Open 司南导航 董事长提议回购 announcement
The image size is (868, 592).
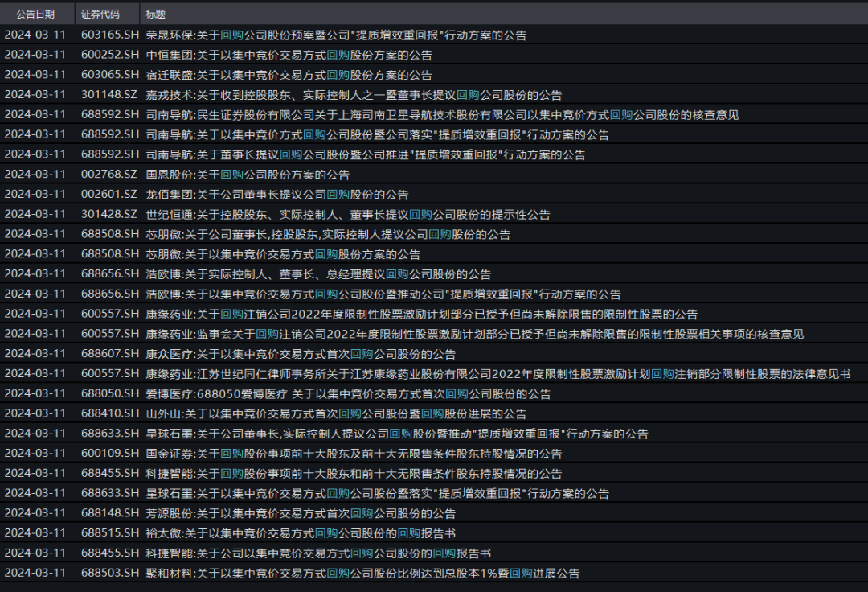pyautogui.click(x=366, y=154)
